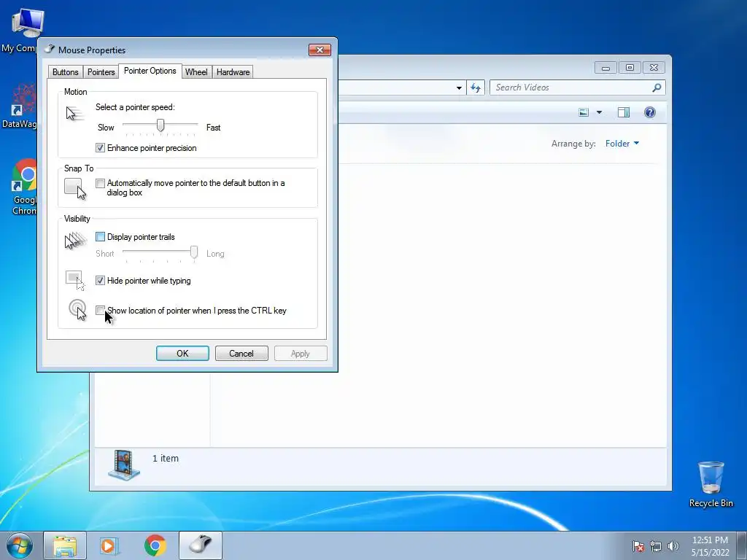The image size is (747, 560).
Task: Click the Motion pointer speed icon
Action: 74,113
